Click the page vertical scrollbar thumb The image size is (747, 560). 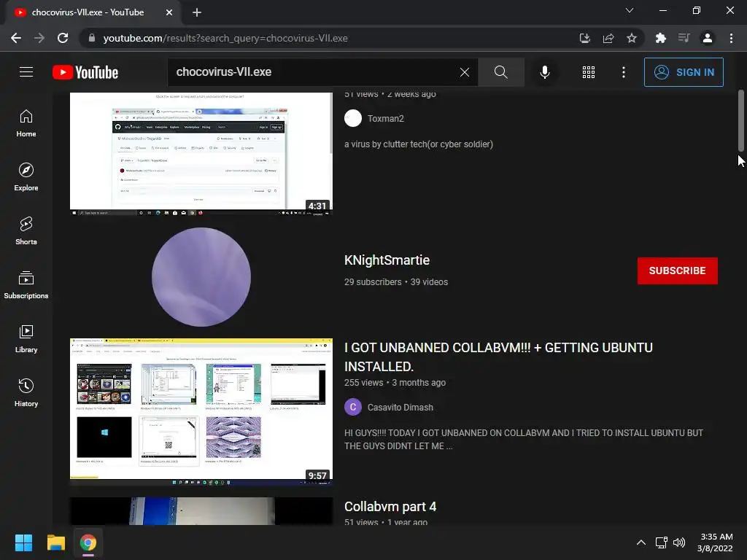pos(741,120)
